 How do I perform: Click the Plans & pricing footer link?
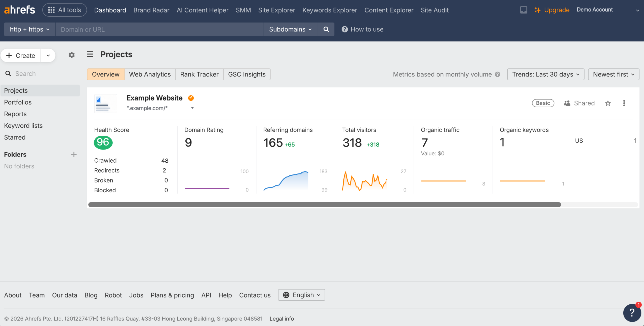click(x=172, y=295)
